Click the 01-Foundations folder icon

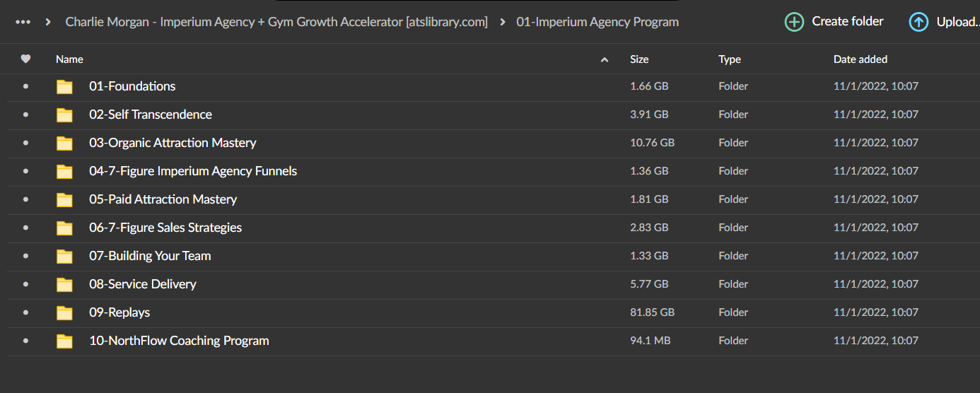[65, 87]
